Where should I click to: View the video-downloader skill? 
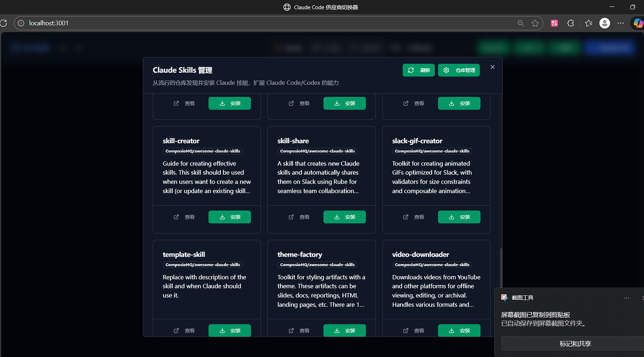414,330
